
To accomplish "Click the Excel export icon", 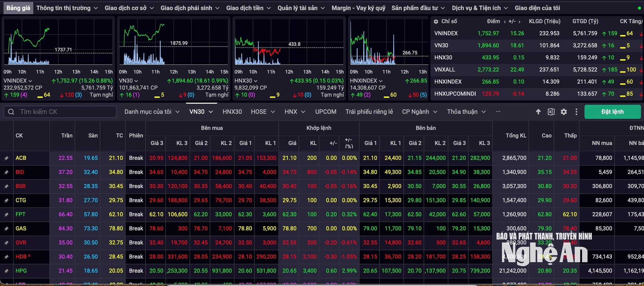I will [551, 112].
